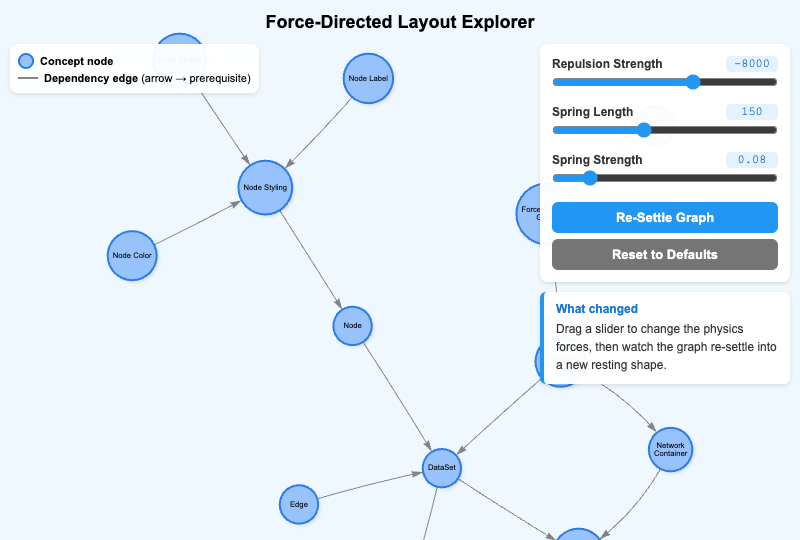Click the Repulsion Strength slider handle
The width and height of the screenshot is (800, 540).
pos(693,82)
